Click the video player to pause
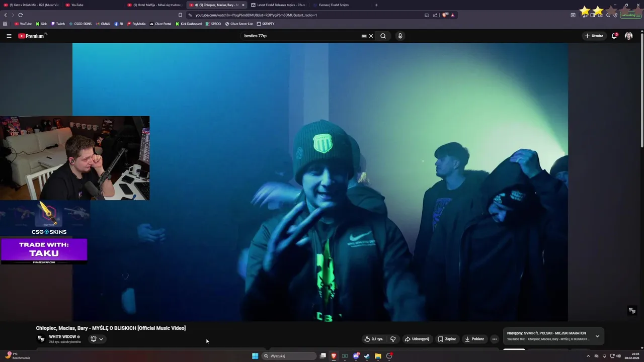 tap(320, 182)
